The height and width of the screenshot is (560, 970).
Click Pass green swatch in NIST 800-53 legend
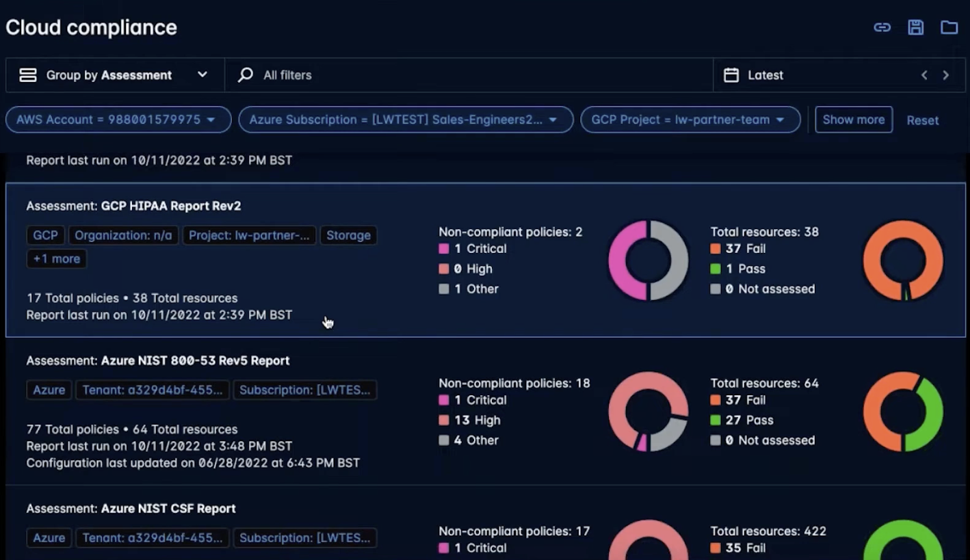pos(716,421)
